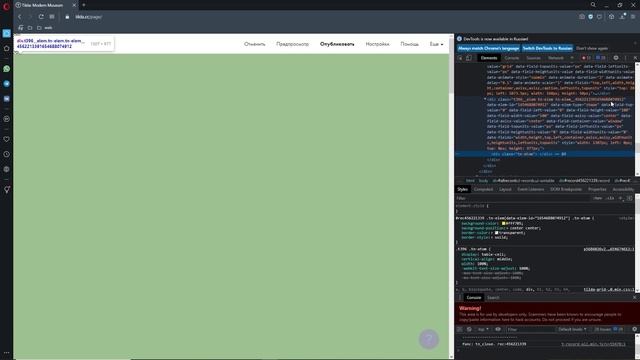Open browsing history clock icon
640x360 pixels.
[x=7, y=154]
